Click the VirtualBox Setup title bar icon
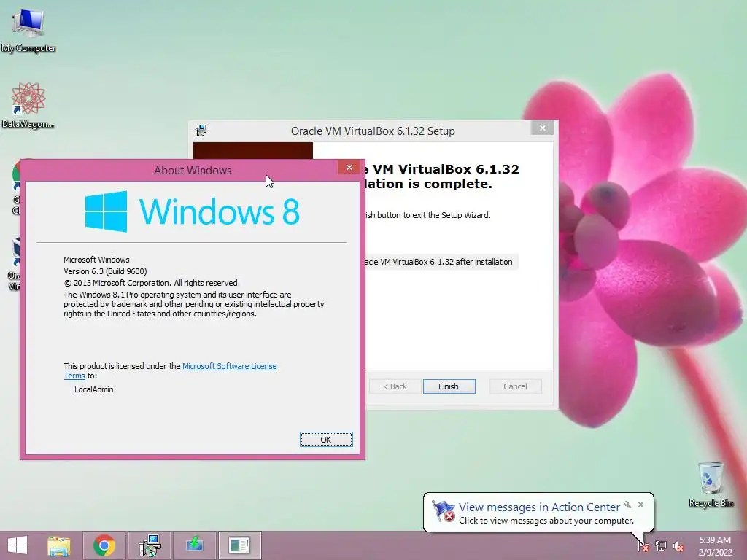This screenshot has height=560, width=747. 201,131
